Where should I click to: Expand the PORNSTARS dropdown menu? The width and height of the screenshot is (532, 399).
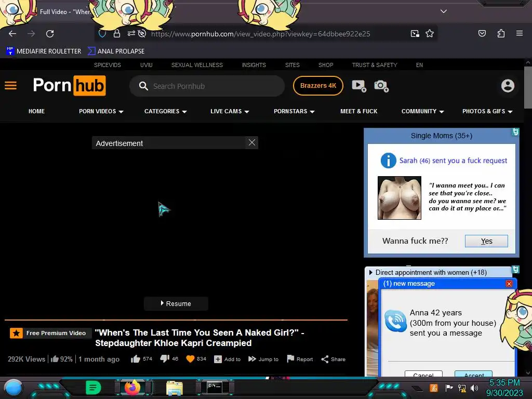pyautogui.click(x=294, y=111)
